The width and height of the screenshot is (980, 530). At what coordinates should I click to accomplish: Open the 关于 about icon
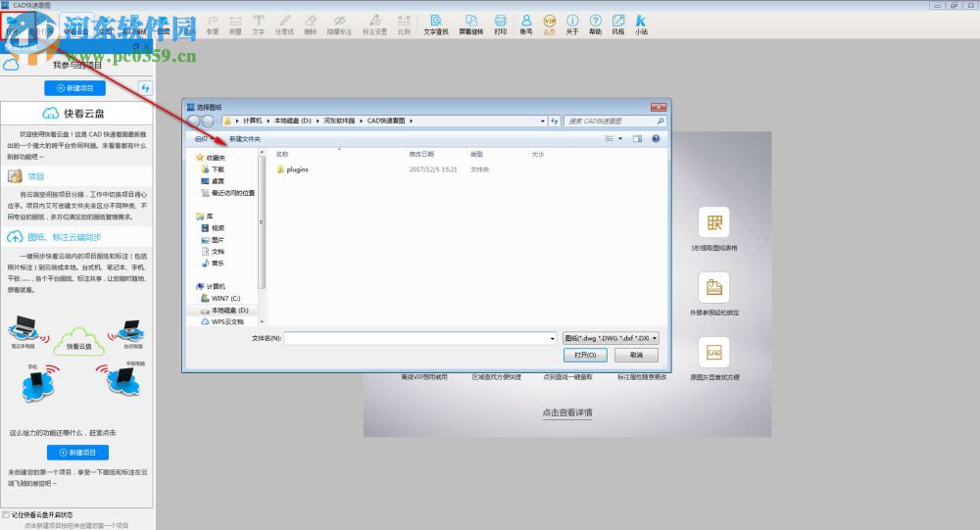pyautogui.click(x=572, y=25)
